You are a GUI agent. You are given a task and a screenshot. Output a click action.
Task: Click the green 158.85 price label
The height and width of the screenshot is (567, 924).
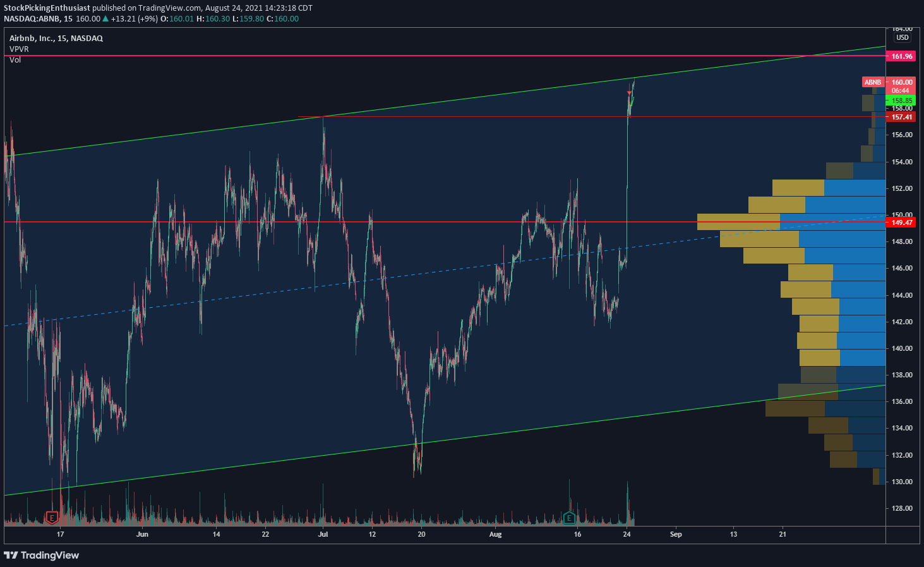(902, 101)
